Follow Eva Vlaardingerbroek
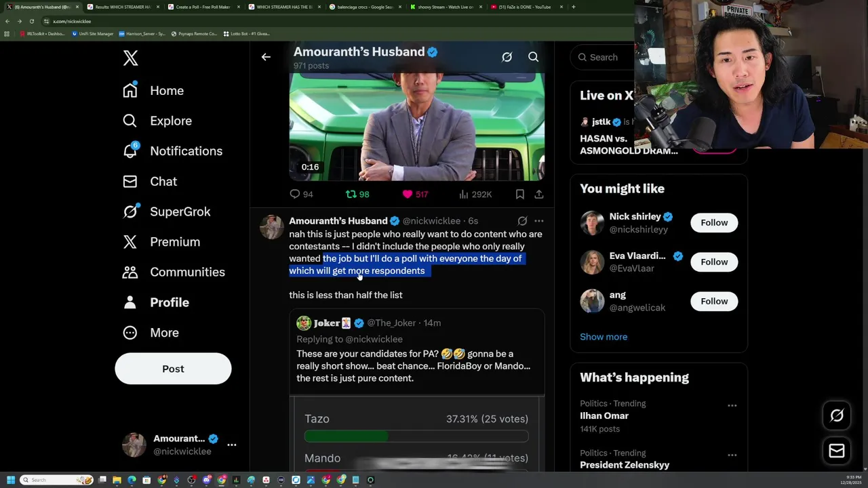This screenshot has height=488, width=868. 714,262
